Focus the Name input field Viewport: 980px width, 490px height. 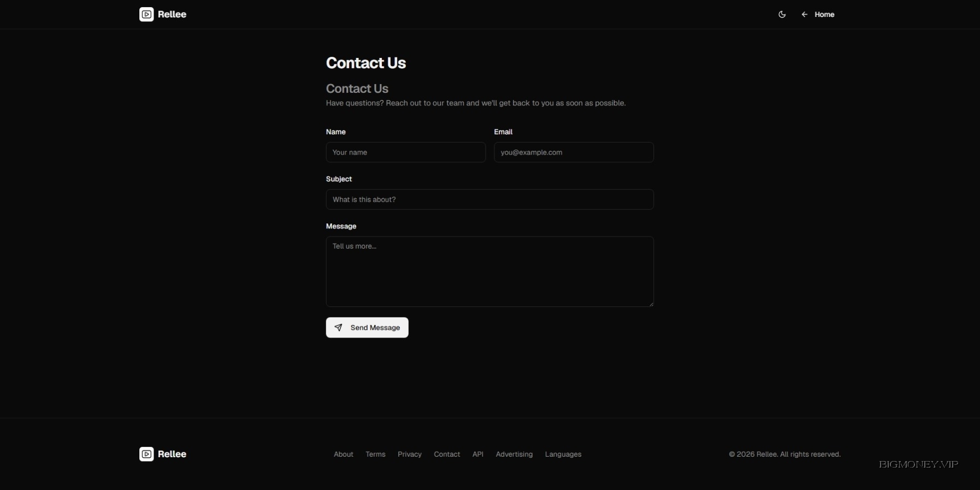click(x=405, y=152)
